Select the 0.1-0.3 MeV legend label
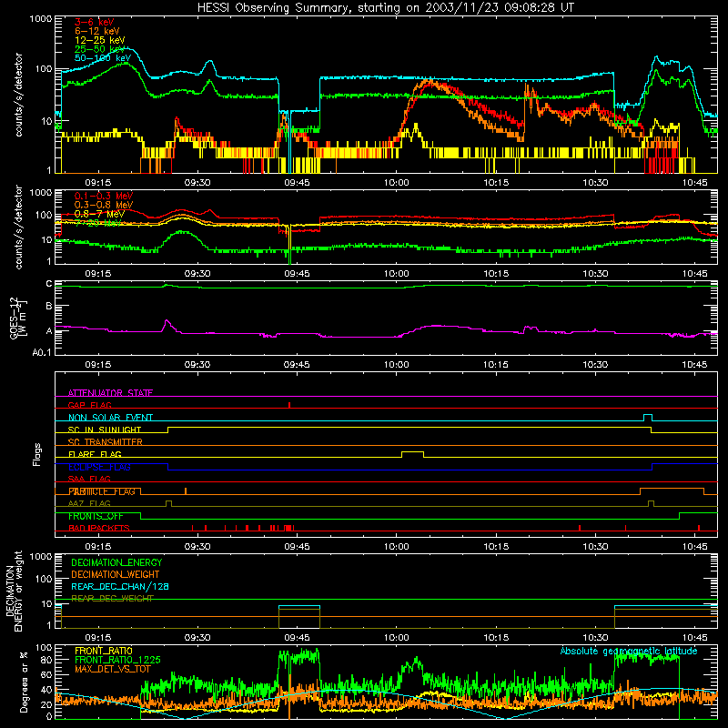 (x=103, y=196)
